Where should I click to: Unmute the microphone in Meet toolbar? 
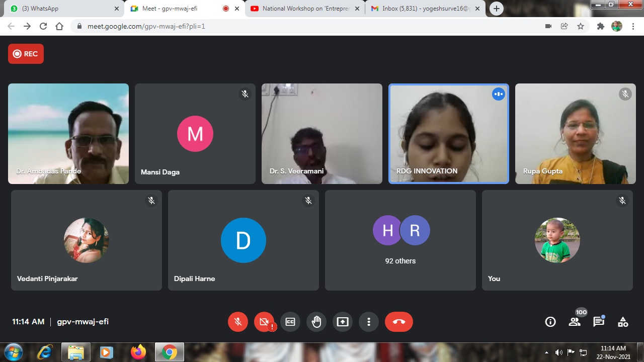click(238, 322)
